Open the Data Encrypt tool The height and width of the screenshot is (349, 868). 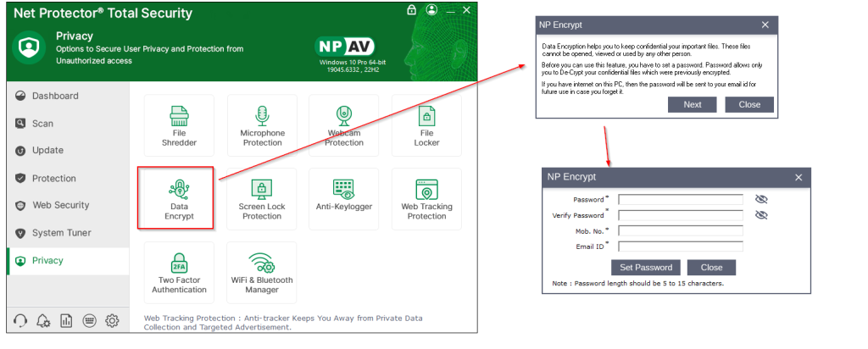coord(179,198)
